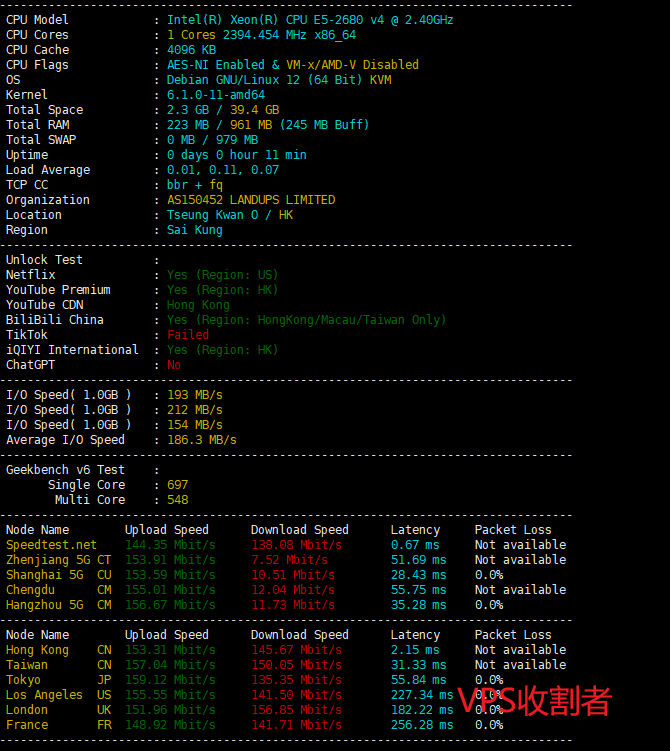Click the TCP CC value bbr + fq
This screenshot has height=751, width=670.
tap(195, 185)
